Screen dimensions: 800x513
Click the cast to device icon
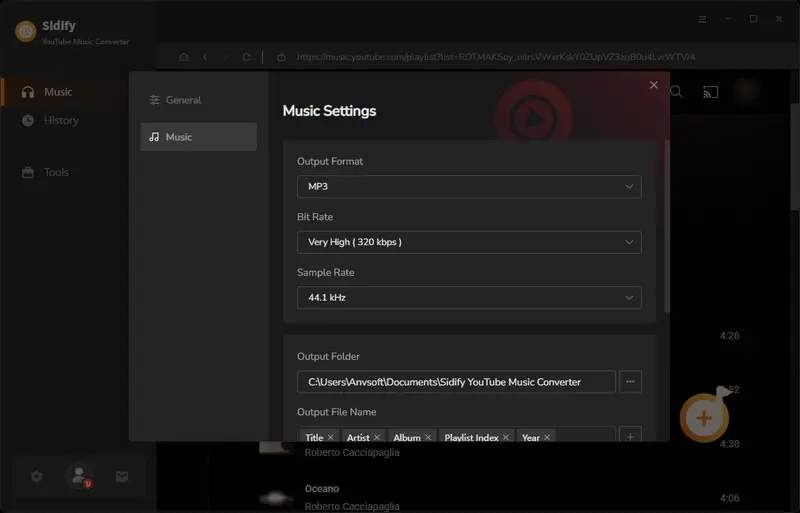(711, 92)
